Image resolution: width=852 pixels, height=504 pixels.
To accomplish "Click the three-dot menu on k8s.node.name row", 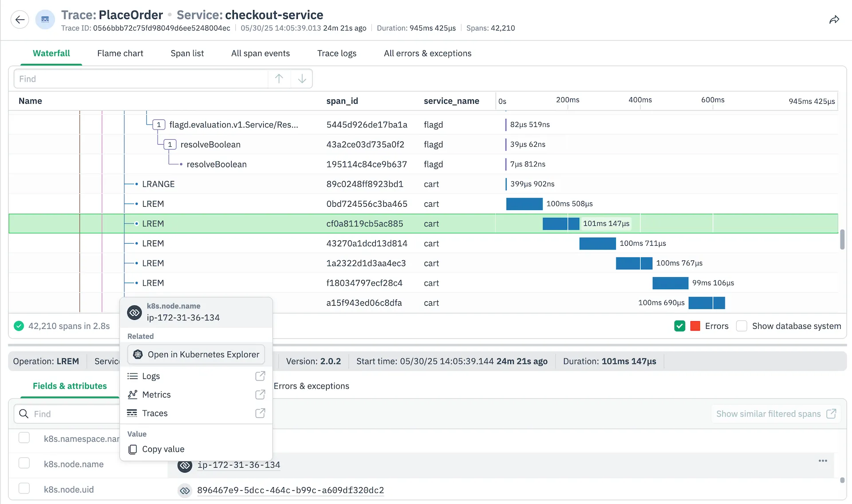I will [x=823, y=461].
